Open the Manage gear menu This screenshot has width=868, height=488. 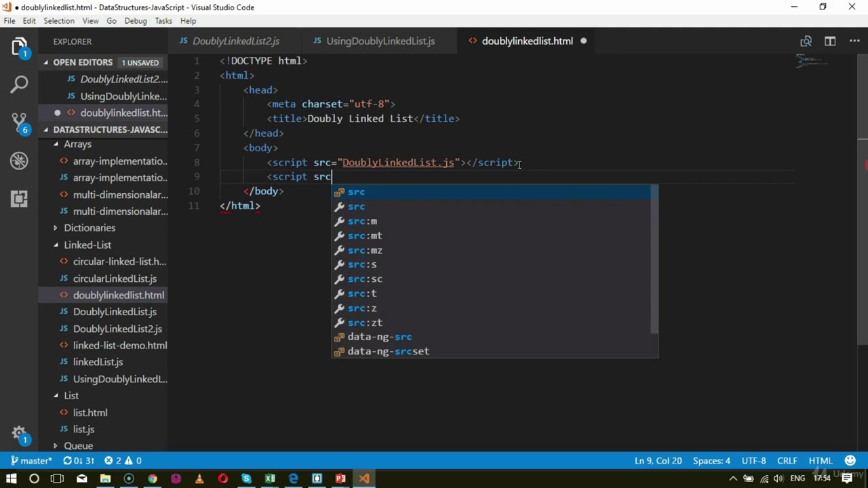tap(19, 434)
